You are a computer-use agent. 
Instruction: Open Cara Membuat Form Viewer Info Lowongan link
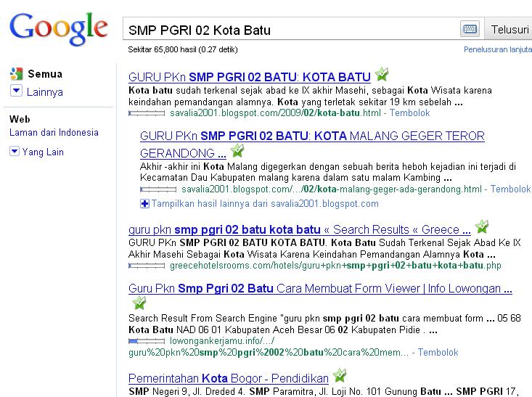320,288
